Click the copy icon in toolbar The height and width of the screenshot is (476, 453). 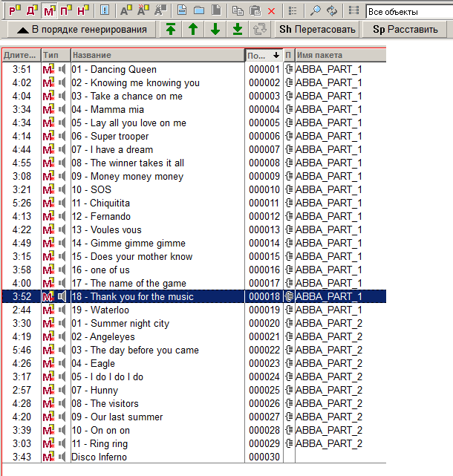click(x=238, y=11)
